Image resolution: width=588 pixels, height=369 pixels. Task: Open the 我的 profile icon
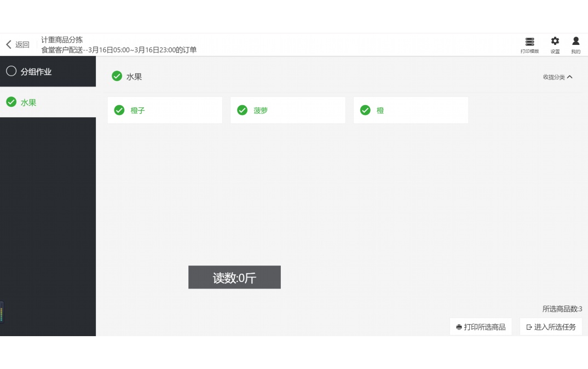(575, 44)
